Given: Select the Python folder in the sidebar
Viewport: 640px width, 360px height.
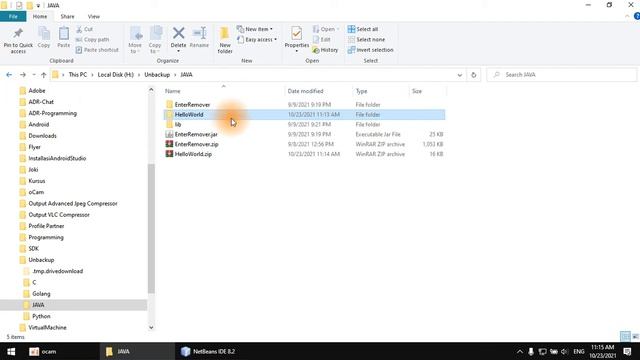Looking at the screenshot, I should point(41,316).
